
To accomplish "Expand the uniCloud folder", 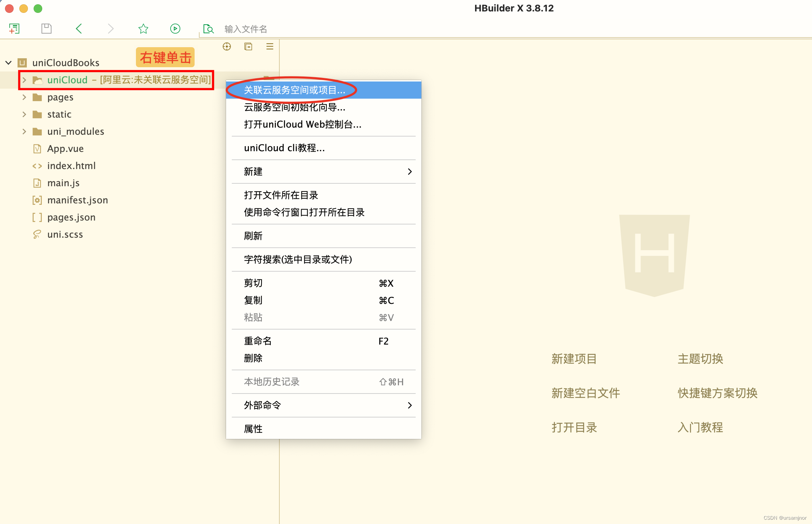I will click(24, 80).
